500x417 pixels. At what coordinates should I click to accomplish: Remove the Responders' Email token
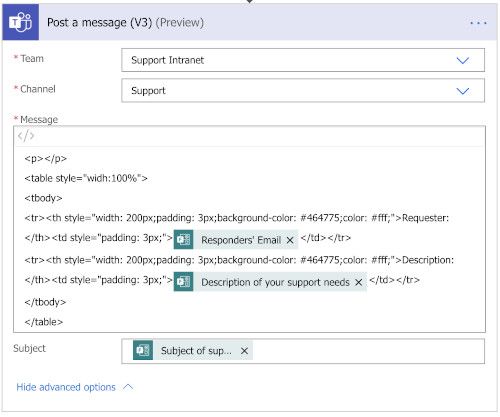coord(290,240)
